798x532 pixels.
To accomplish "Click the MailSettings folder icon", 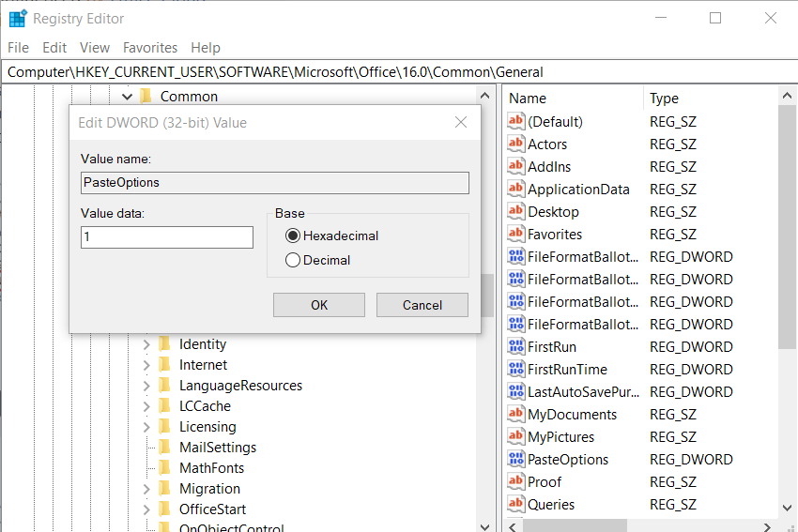I will coord(165,447).
